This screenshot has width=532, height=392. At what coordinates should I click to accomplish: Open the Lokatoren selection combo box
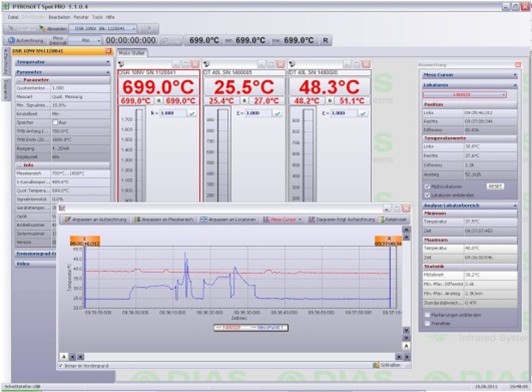coord(464,95)
